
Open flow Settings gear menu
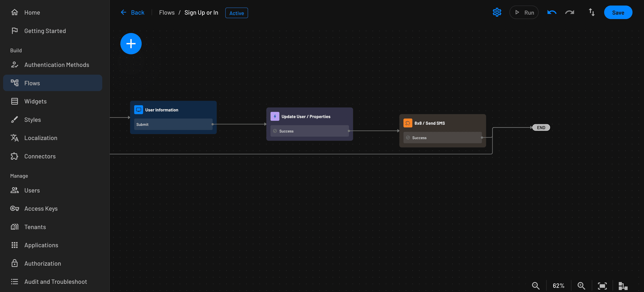(497, 12)
